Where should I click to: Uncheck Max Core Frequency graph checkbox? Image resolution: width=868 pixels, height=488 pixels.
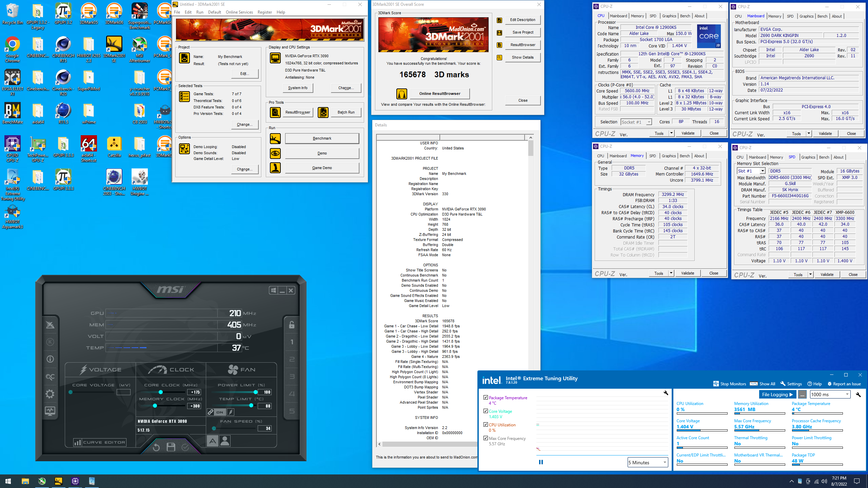pos(486,438)
